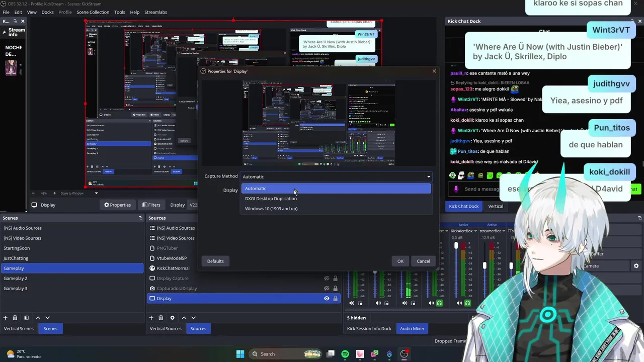Click the Send a message chat field
Image resolution: width=644 pixels, height=362 pixels.
(x=481, y=189)
